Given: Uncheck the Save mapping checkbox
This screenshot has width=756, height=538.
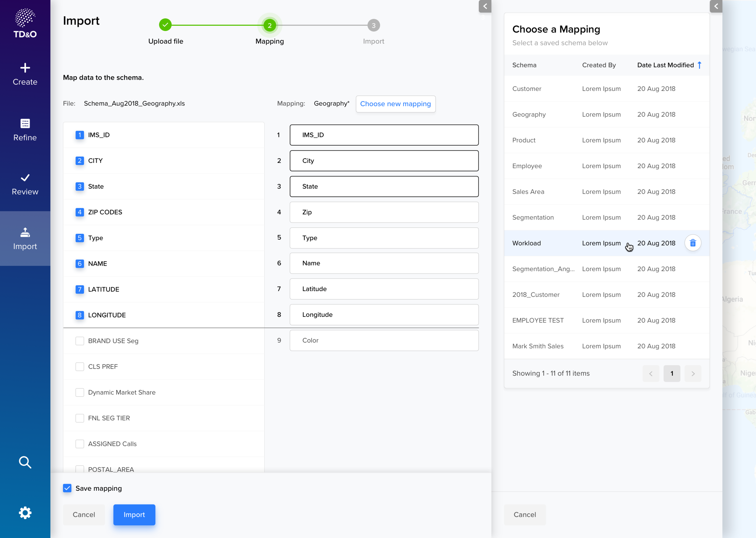Looking at the screenshot, I should (x=67, y=488).
